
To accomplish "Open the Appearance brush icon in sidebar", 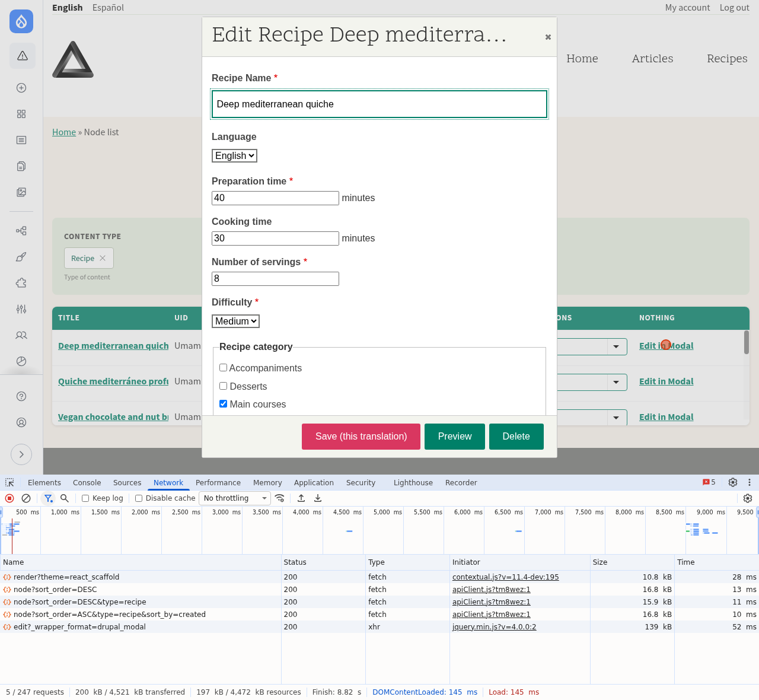I will coord(21,257).
